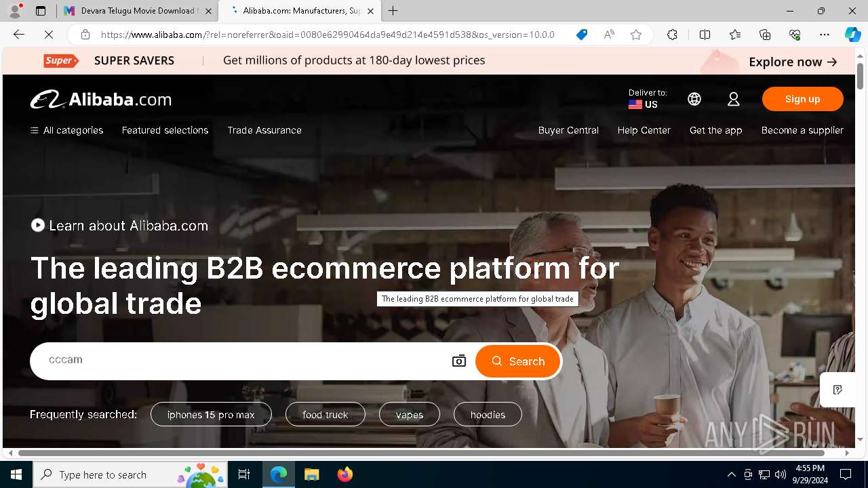
Task: Switch to Devara Telugu Movie Download tab
Action: click(138, 11)
